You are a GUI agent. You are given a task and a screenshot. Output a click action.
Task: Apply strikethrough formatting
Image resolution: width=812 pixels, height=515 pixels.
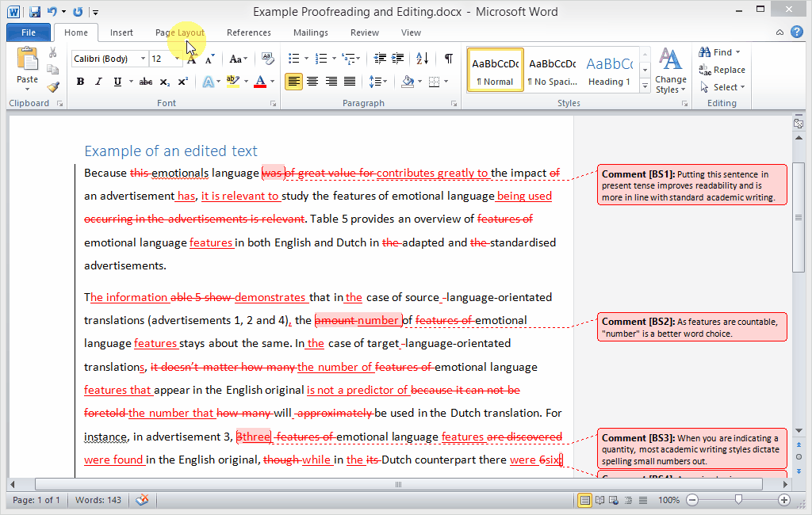point(145,82)
